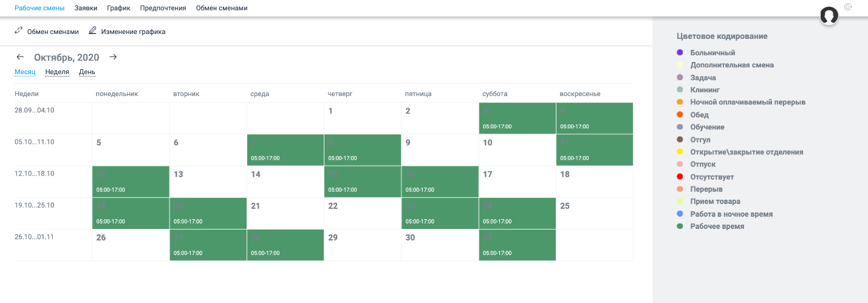Image resolution: width=868 pixels, height=303 pixels.
Task: Select the Рабочие смены tab
Action: coord(39,9)
